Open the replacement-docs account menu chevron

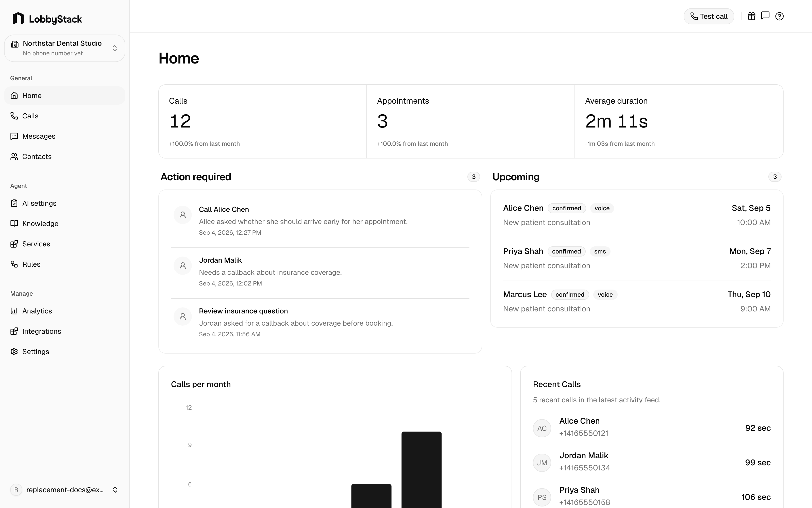(115, 490)
